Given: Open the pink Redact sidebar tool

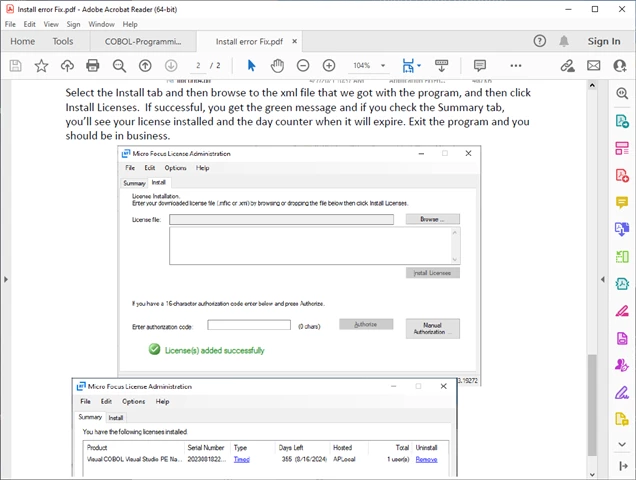Looking at the screenshot, I should (x=622, y=311).
